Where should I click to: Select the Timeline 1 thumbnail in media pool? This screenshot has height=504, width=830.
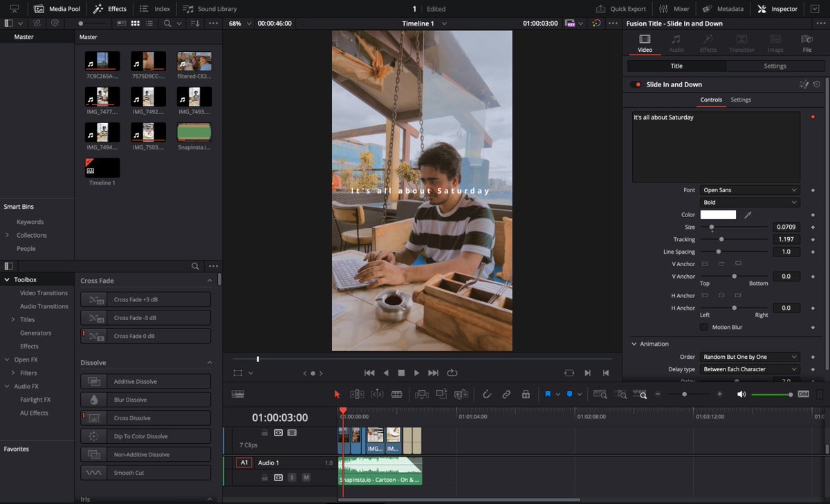tap(102, 167)
